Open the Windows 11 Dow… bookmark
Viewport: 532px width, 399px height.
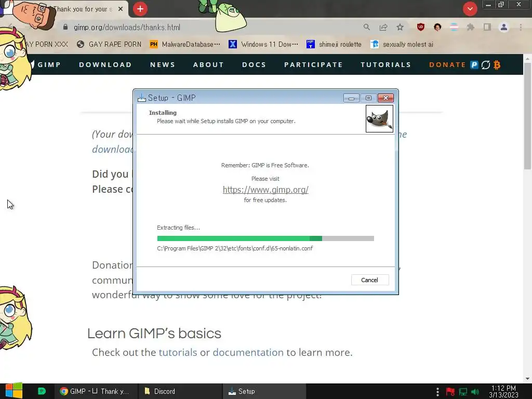point(263,45)
